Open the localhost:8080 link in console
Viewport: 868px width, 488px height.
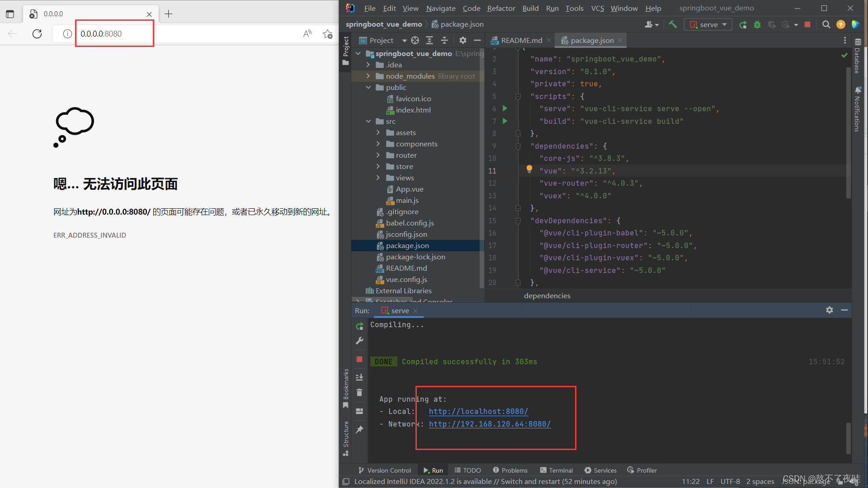tap(478, 411)
